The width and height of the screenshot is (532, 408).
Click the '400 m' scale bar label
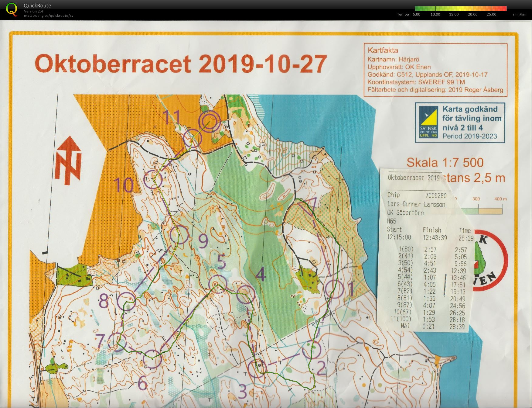[x=500, y=199]
